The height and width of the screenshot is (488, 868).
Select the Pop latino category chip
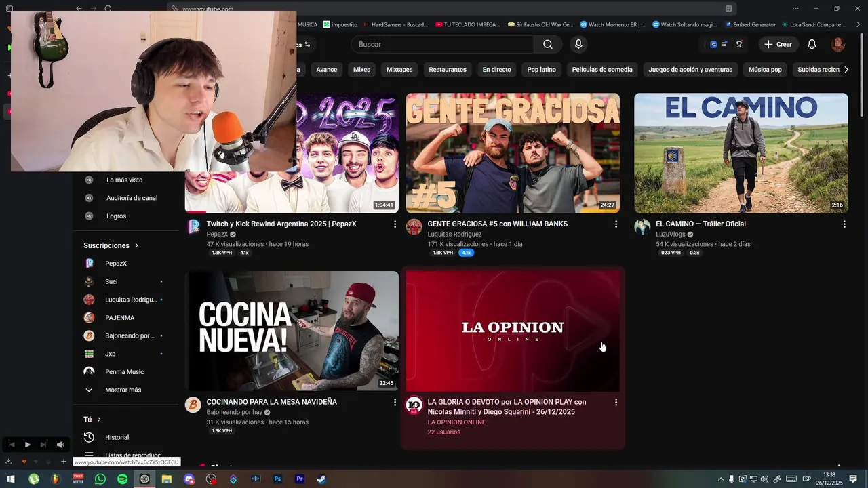pyautogui.click(x=541, y=70)
